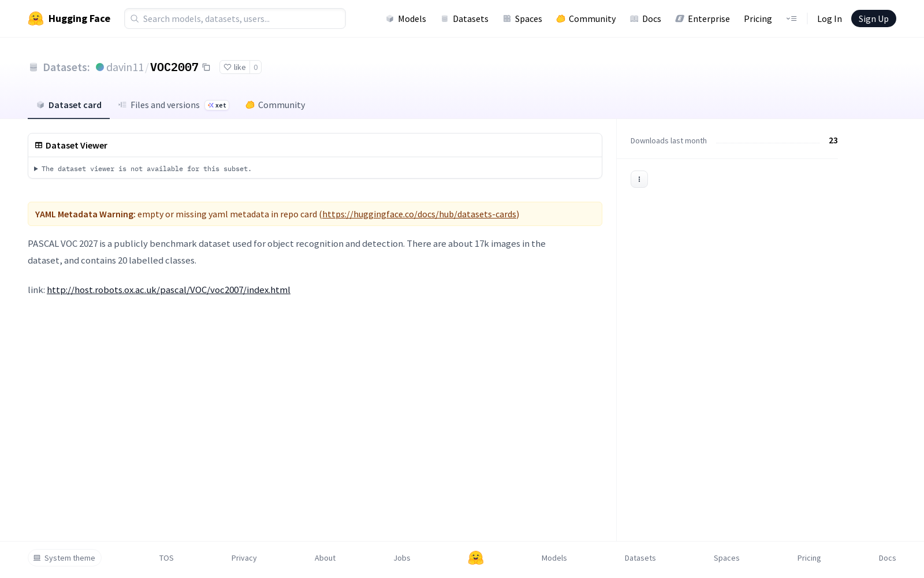Click the Hugging Face logo in header
924x578 pixels.
(69, 18)
